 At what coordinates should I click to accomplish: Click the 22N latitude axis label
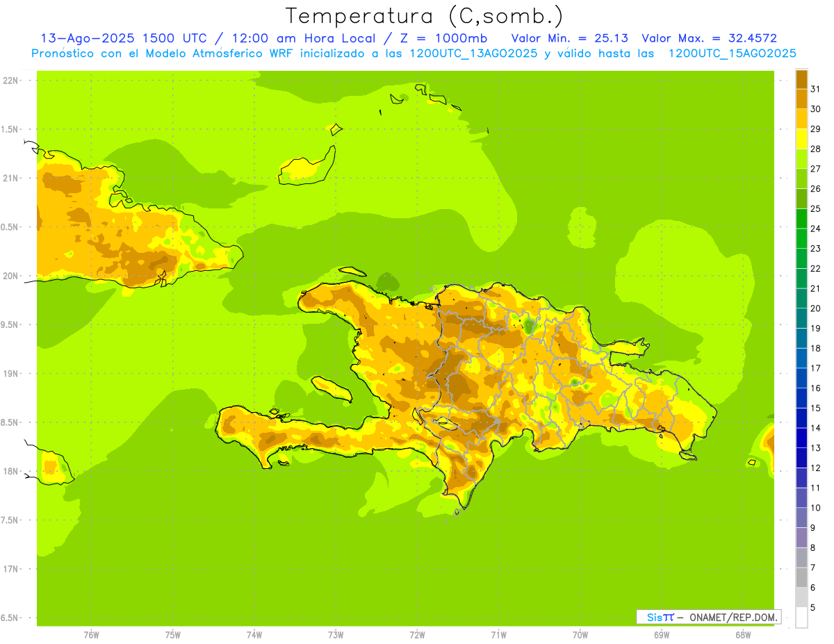click(11, 81)
